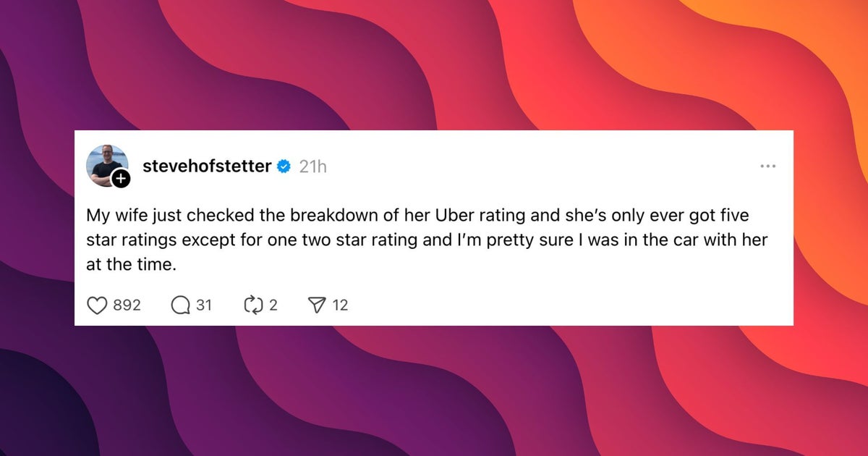This screenshot has width=868, height=456.
Task: View the 31 replies count
Action: (204, 305)
